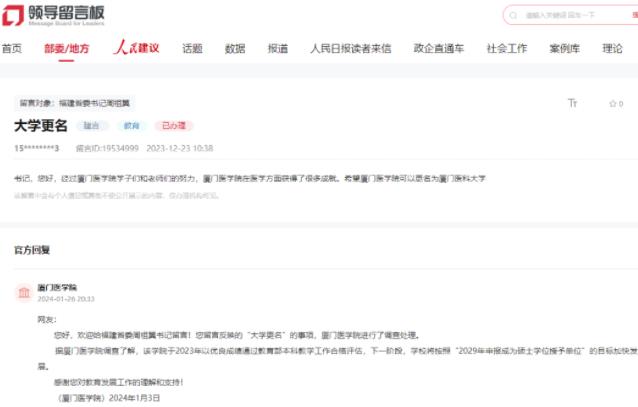Open 人民日报读者来信 navigation tab
Image resolution: width=638 pixels, height=407 pixels.
(351, 49)
